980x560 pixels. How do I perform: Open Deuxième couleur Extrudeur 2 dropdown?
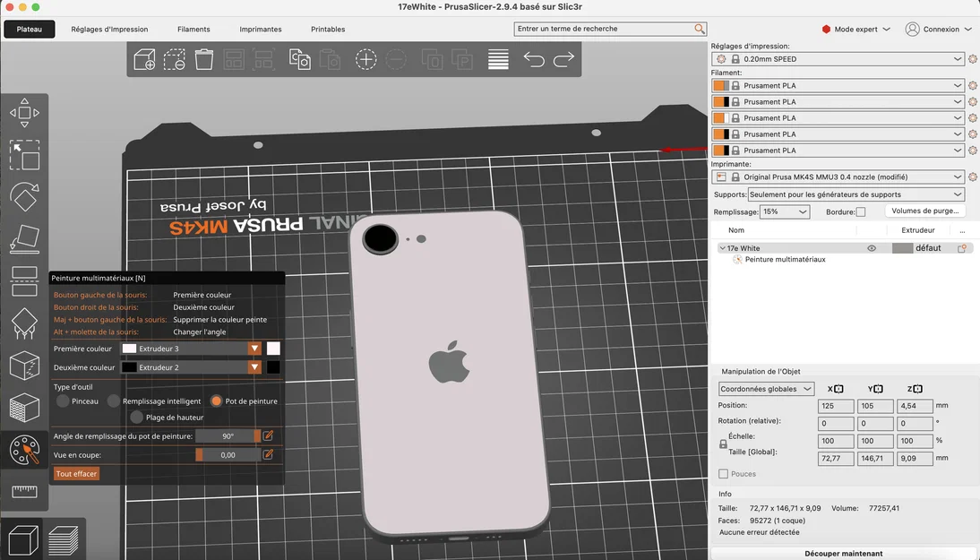click(191, 367)
